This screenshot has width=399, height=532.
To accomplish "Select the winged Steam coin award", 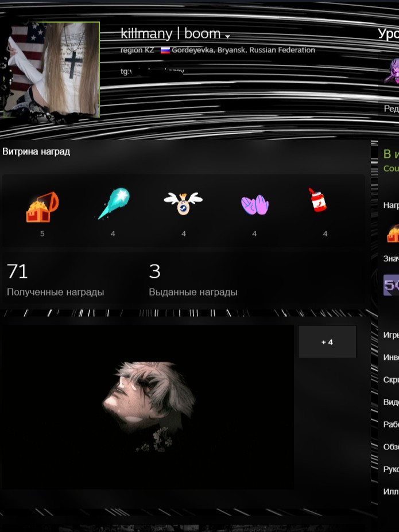I will pos(183,203).
